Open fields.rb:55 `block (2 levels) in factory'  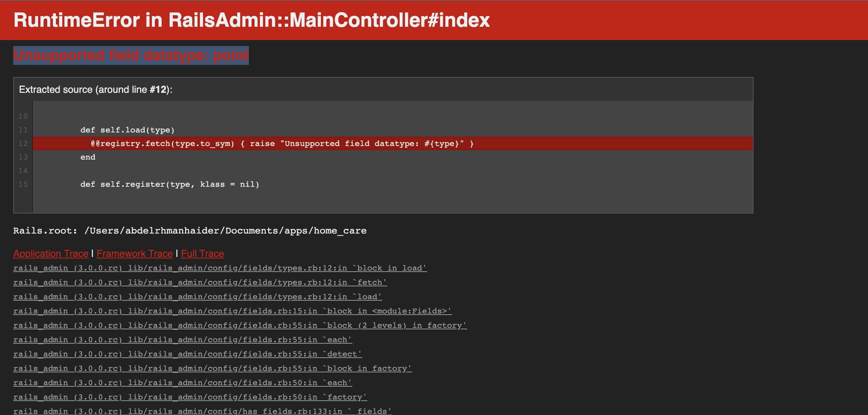pyautogui.click(x=240, y=325)
